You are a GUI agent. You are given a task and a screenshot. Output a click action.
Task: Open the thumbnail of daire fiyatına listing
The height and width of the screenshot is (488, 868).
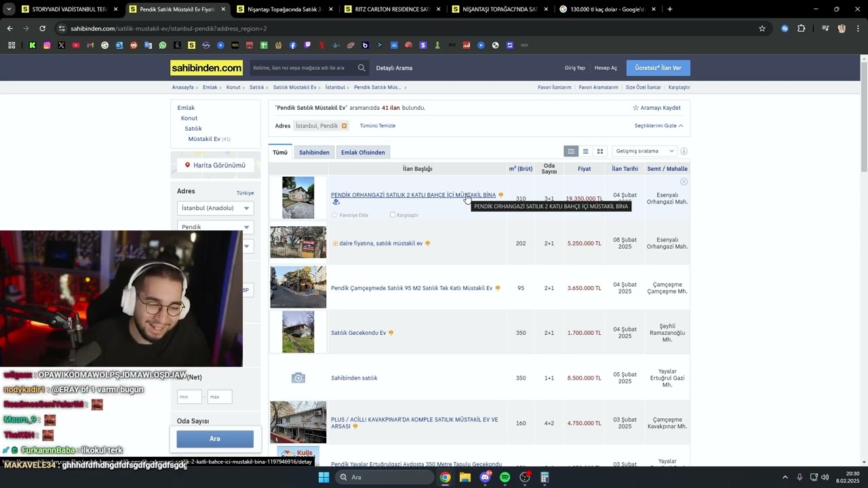pyautogui.click(x=298, y=243)
